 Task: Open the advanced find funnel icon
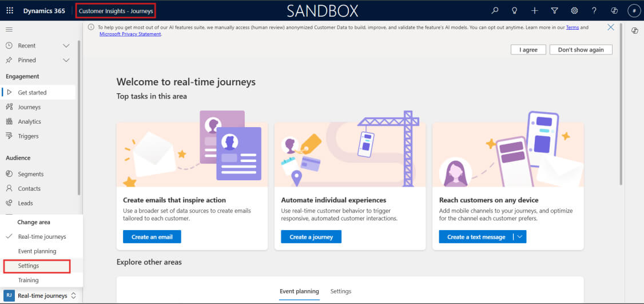(x=554, y=11)
